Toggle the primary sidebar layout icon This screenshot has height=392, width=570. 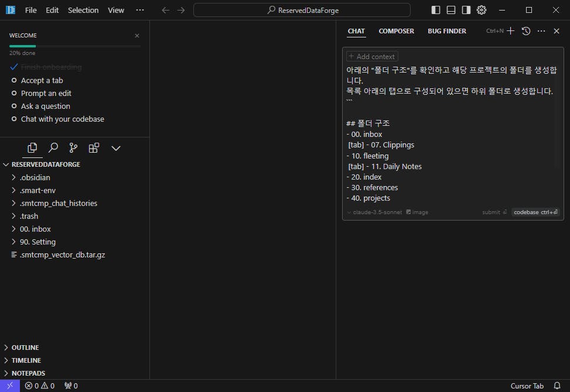(x=435, y=10)
